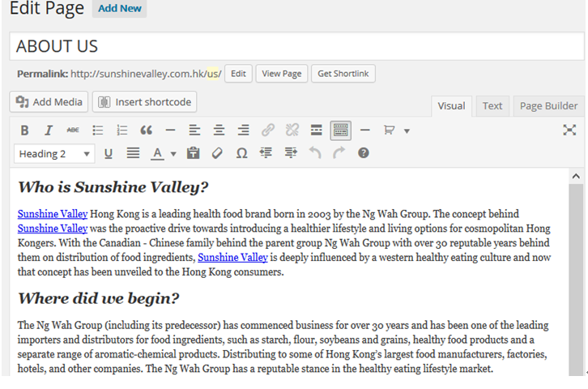Click Paste as text clipboard icon
The width and height of the screenshot is (588, 389).
193,153
